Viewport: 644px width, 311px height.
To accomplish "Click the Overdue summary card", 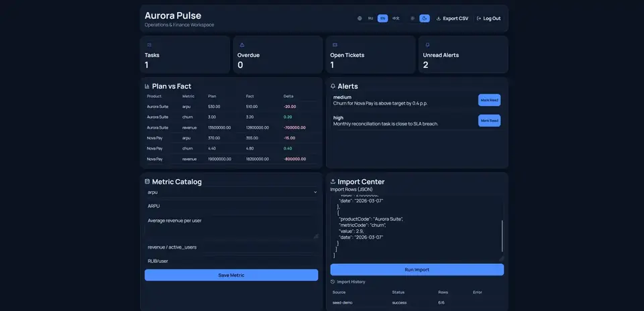I will pos(278,54).
